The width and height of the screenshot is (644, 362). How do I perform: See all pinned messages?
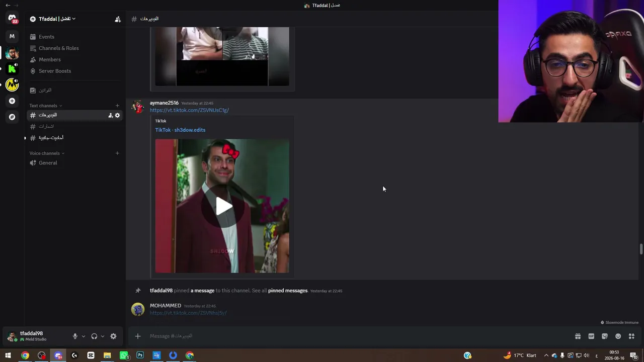(x=288, y=291)
